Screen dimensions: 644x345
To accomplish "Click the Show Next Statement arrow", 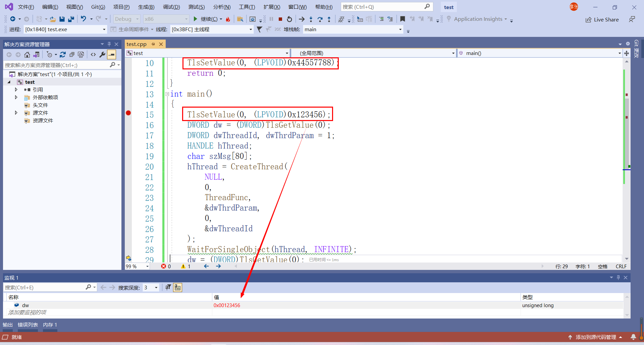I will tap(302, 19).
